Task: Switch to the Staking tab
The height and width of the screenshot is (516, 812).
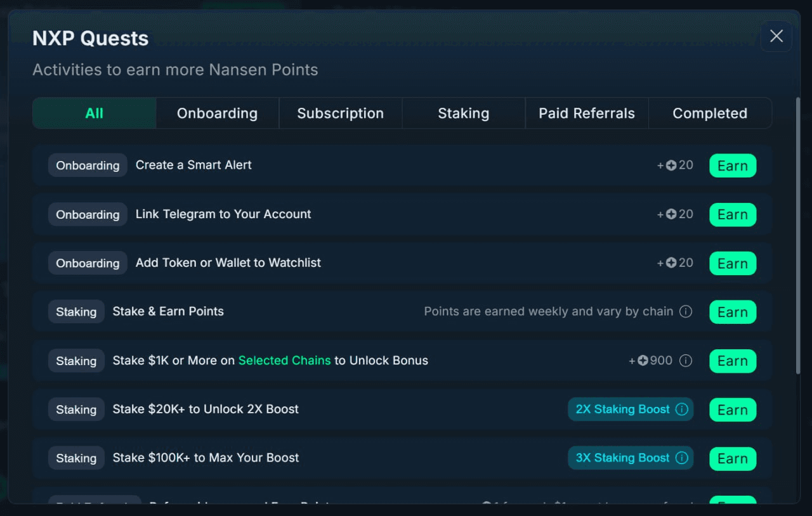Action: pyautogui.click(x=464, y=113)
